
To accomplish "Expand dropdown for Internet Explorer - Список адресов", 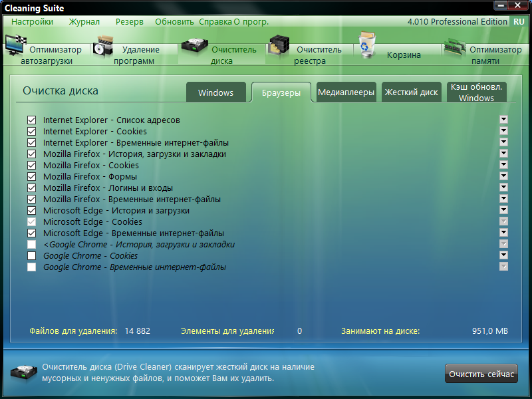I will 503,120.
